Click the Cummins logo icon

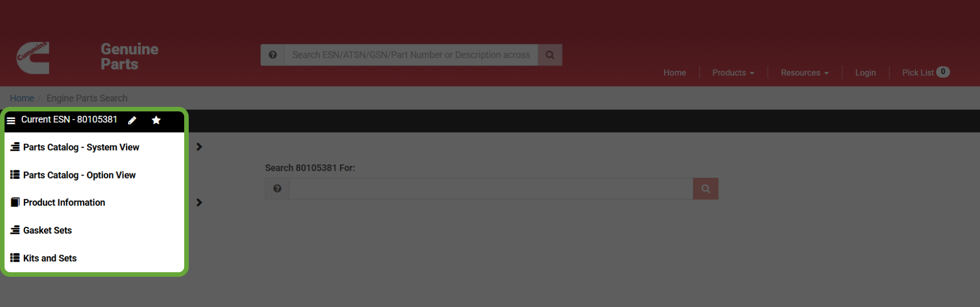[33, 57]
